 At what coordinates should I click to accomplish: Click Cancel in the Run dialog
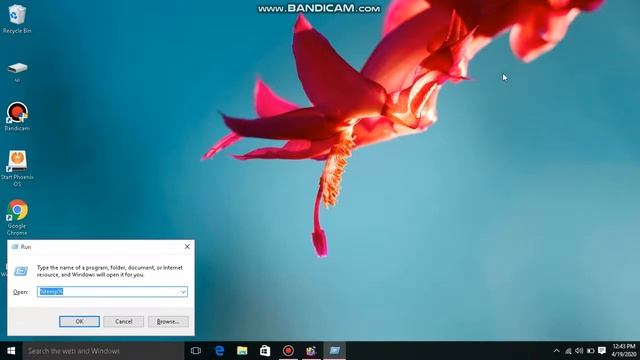click(x=123, y=322)
